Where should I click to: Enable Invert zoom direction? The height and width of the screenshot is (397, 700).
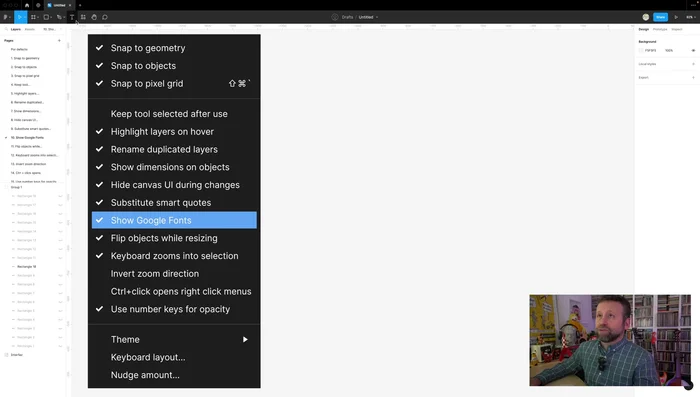174,274
